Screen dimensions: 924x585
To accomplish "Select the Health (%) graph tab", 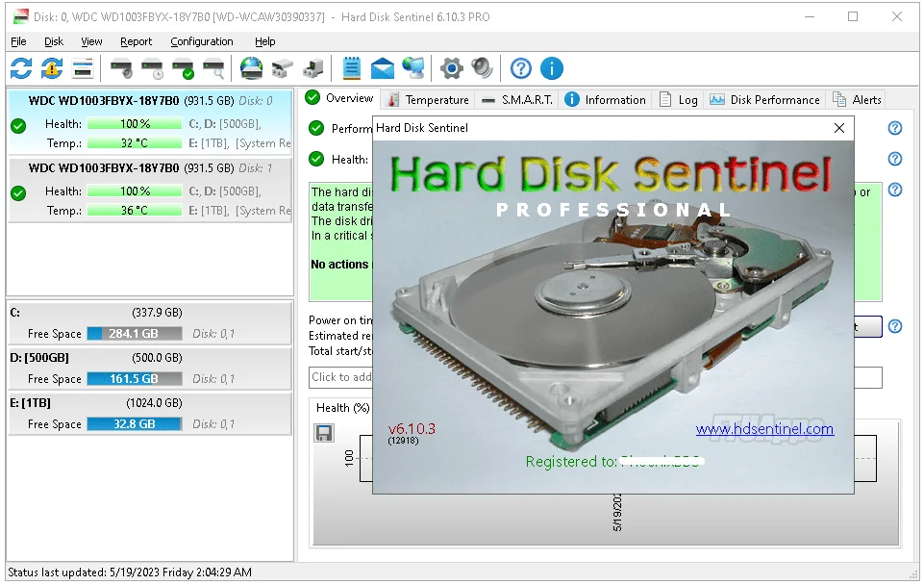I will tap(341, 408).
